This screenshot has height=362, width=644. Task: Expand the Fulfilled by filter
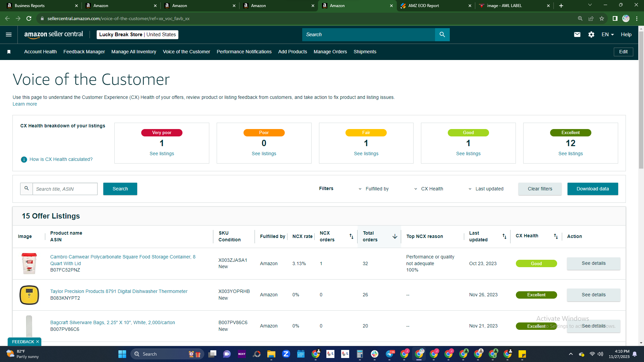(x=373, y=189)
